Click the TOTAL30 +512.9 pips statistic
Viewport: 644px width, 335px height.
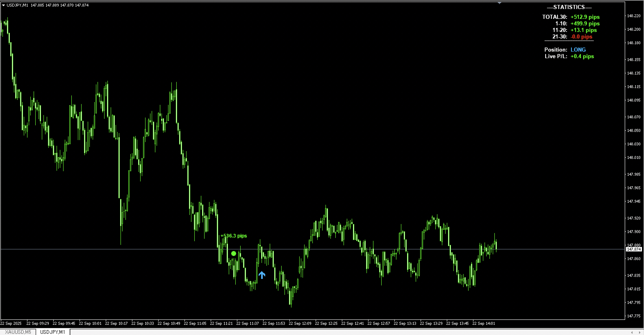tap(585, 17)
